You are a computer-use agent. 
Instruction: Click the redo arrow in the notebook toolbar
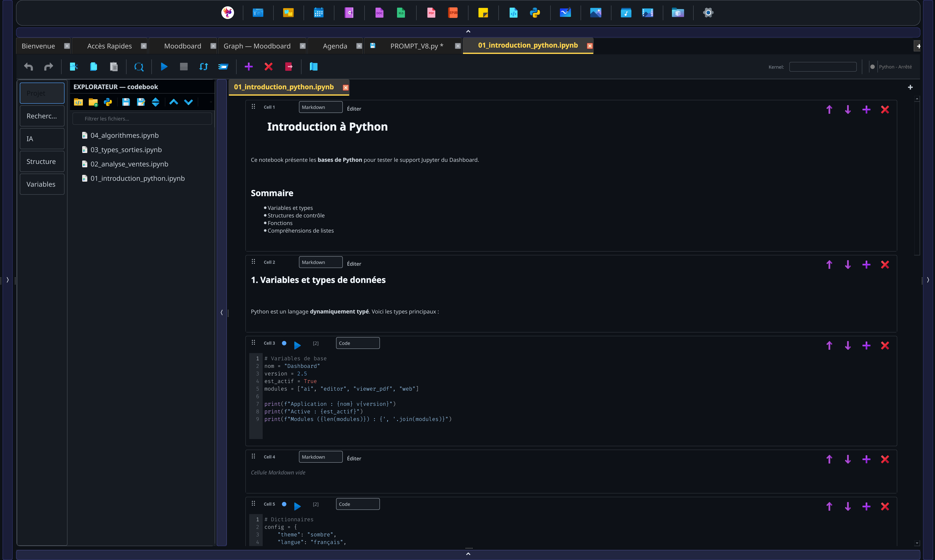49,67
